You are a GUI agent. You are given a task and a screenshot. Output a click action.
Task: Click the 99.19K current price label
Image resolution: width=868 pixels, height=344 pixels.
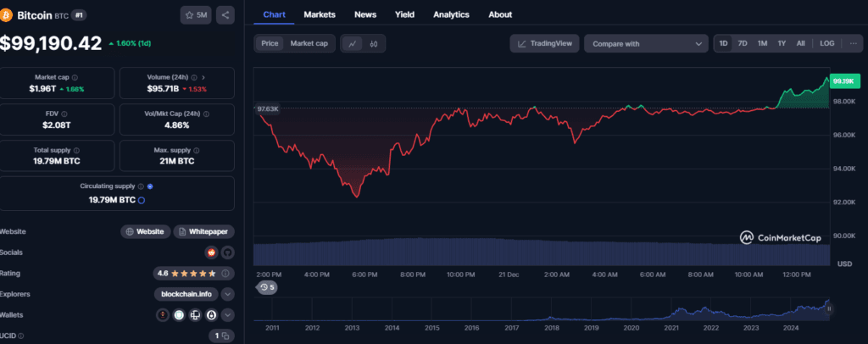(x=843, y=81)
